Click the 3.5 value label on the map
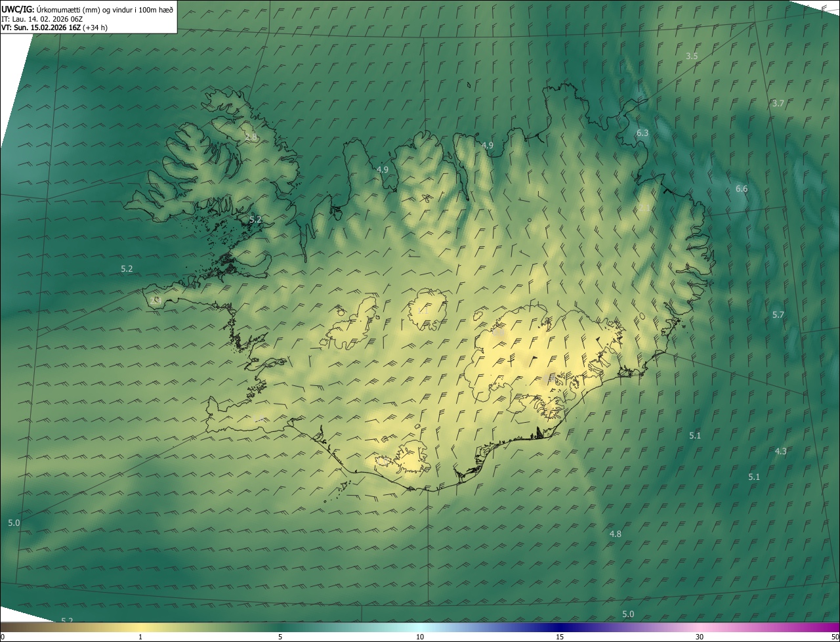The width and height of the screenshot is (840, 642). pos(692,56)
